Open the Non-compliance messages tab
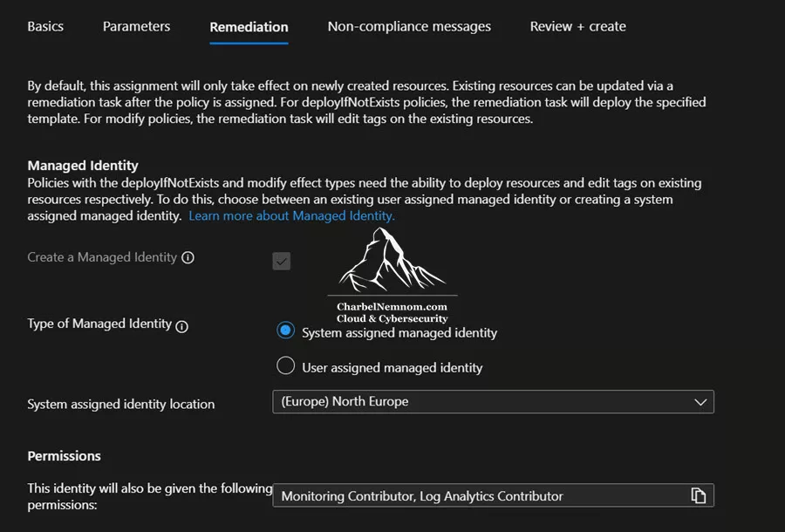Viewport: 785px width, 532px height. click(x=409, y=26)
